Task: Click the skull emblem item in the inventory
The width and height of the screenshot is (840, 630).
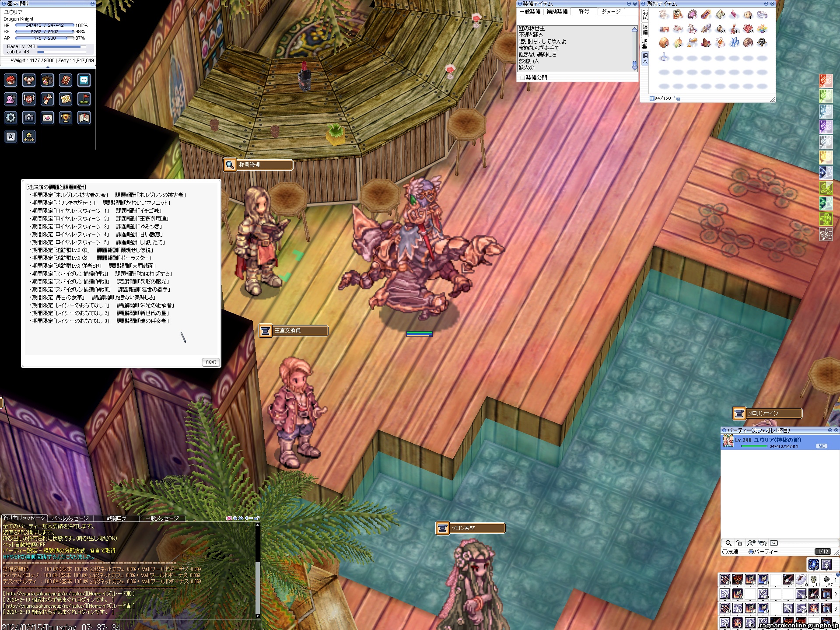Action: 762,42
